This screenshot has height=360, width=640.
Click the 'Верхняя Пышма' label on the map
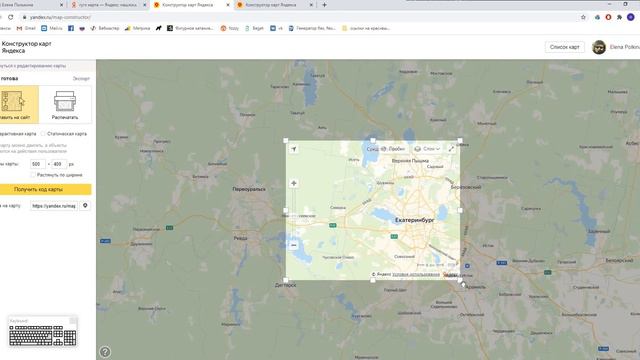[410, 161]
